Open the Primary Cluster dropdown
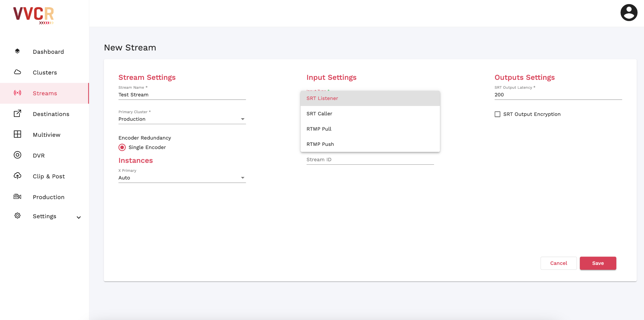Viewport: 644px width, 320px height. click(x=182, y=119)
